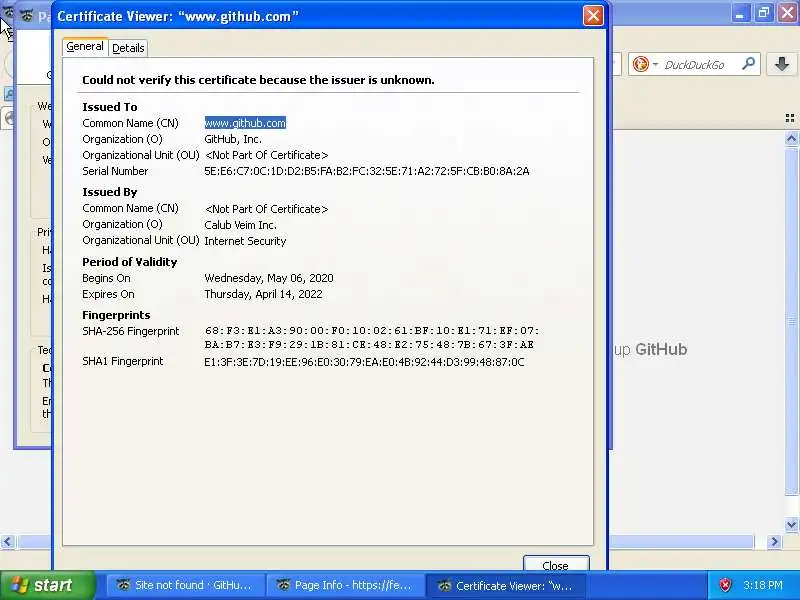
Task: Click the second line of SHA-256 fingerprint
Action: pos(369,345)
